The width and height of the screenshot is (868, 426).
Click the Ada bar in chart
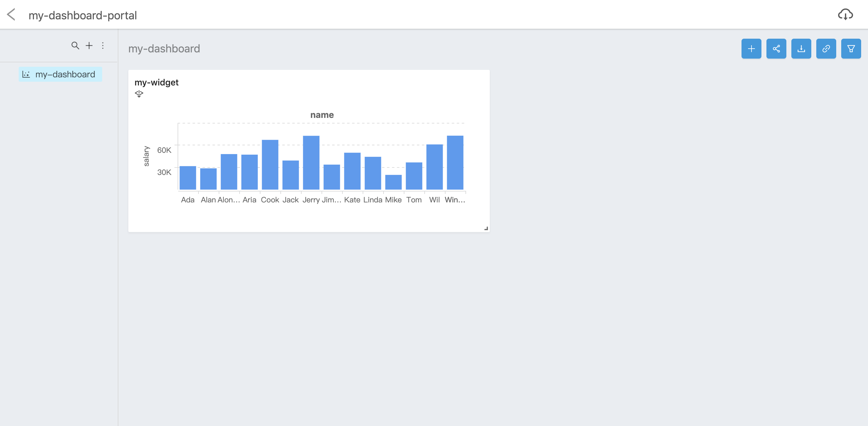point(188,178)
